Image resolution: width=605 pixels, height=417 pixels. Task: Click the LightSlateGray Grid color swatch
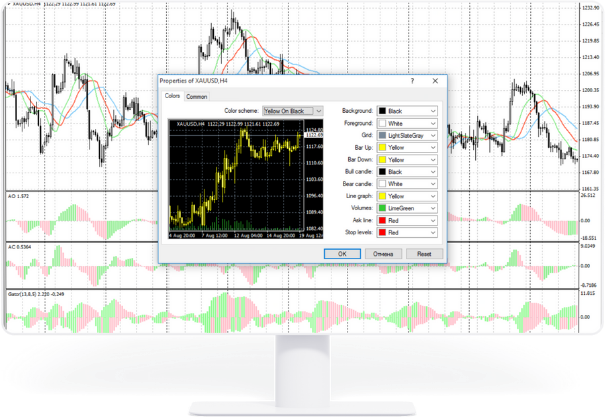(x=382, y=135)
